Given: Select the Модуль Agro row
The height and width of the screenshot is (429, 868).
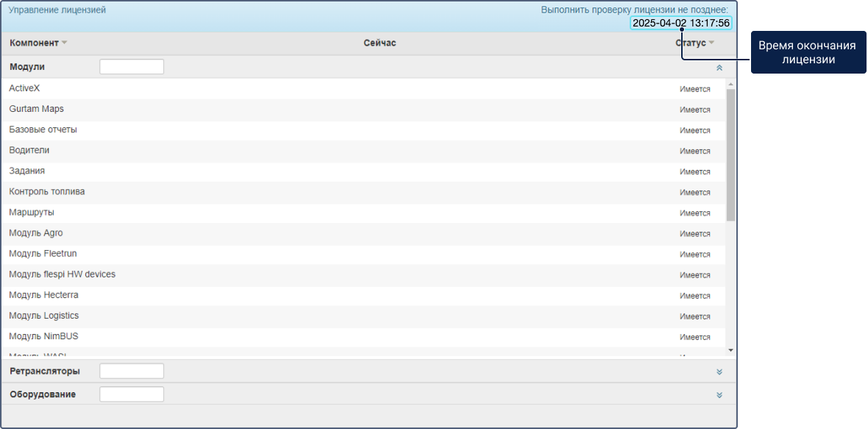Looking at the screenshot, I should pyautogui.click(x=363, y=233).
